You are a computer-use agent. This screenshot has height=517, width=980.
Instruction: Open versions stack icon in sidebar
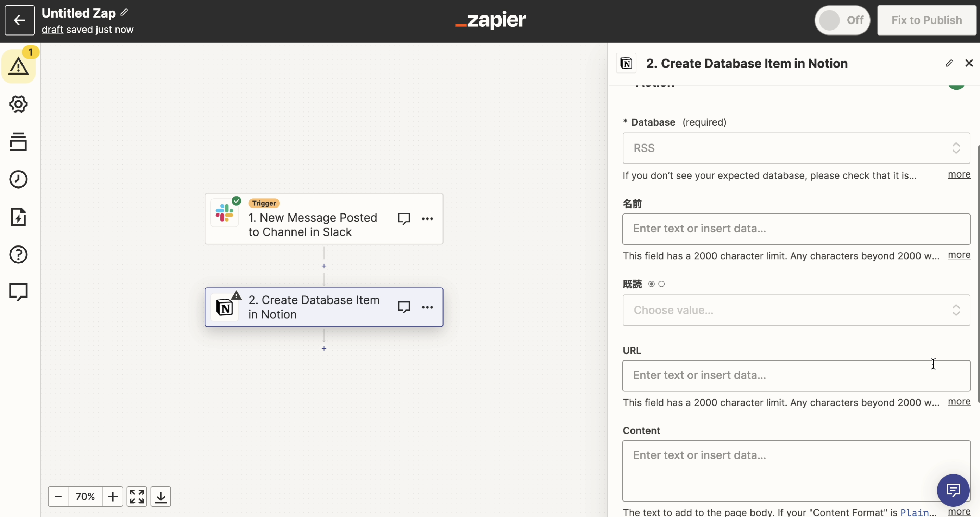[18, 142]
